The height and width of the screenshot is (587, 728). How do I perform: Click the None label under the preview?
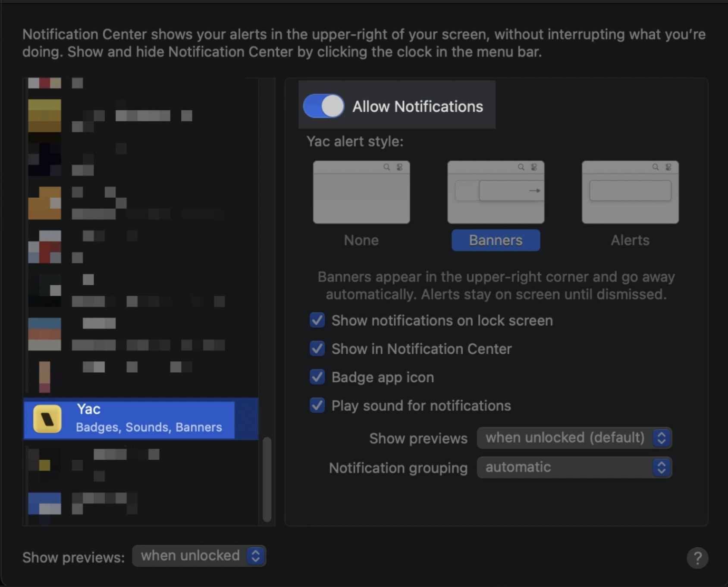click(361, 240)
